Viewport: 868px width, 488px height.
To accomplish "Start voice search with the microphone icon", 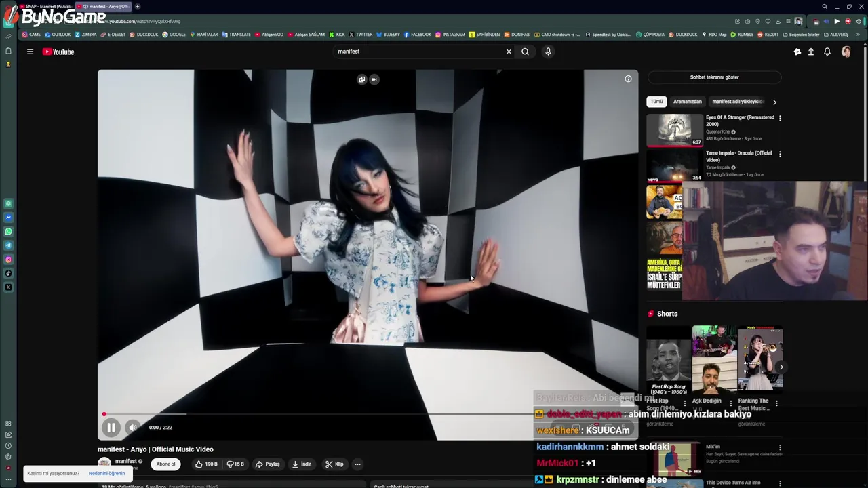I will tap(548, 52).
